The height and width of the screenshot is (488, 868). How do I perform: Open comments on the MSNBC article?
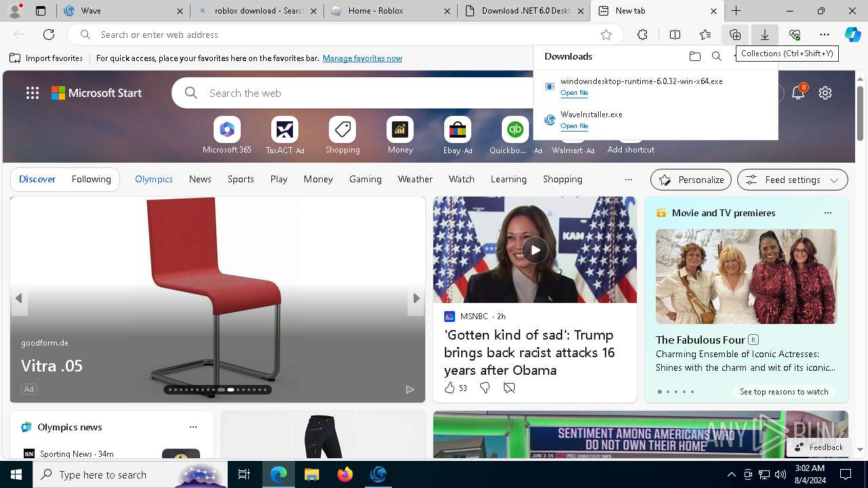[509, 388]
